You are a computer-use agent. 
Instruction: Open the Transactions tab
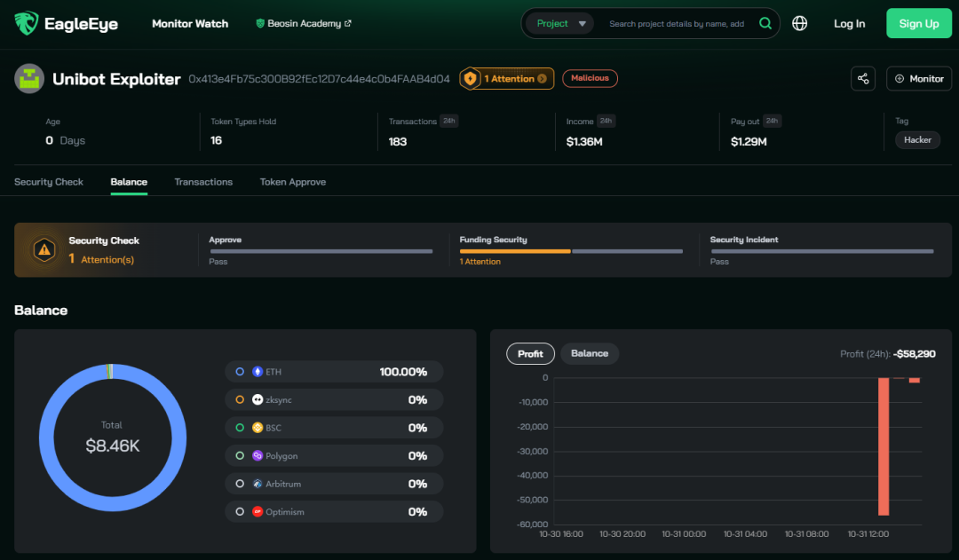click(x=203, y=182)
